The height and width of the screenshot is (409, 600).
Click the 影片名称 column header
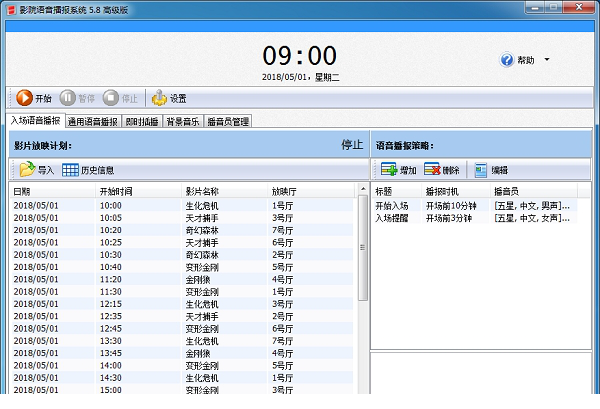pyautogui.click(x=205, y=190)
